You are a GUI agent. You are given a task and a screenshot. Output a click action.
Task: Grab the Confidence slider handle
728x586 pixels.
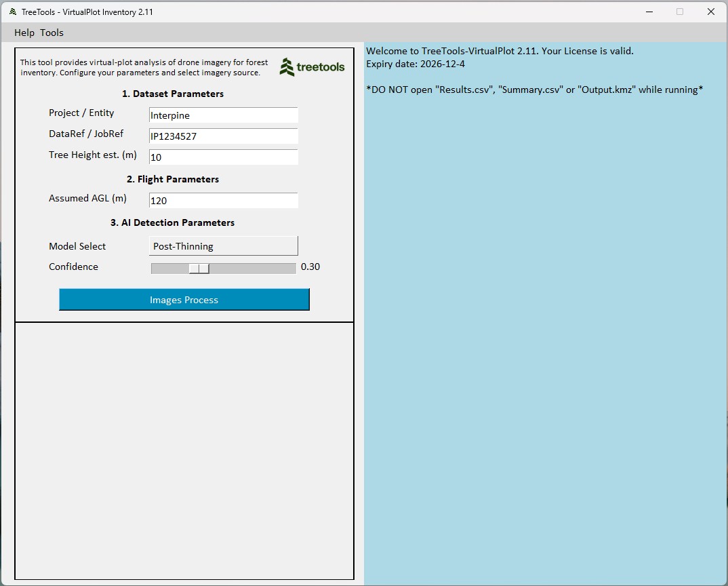(x=199, y=269)
